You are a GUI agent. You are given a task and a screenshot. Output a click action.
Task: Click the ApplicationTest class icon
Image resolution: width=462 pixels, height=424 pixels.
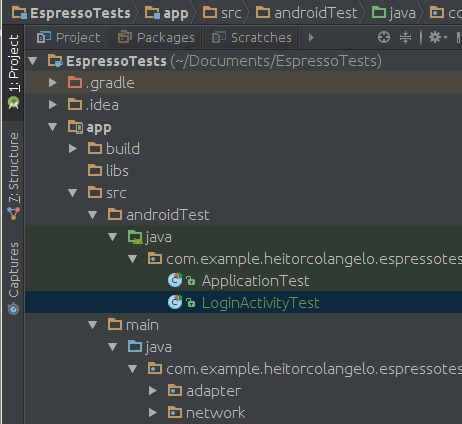coord(175,280)
